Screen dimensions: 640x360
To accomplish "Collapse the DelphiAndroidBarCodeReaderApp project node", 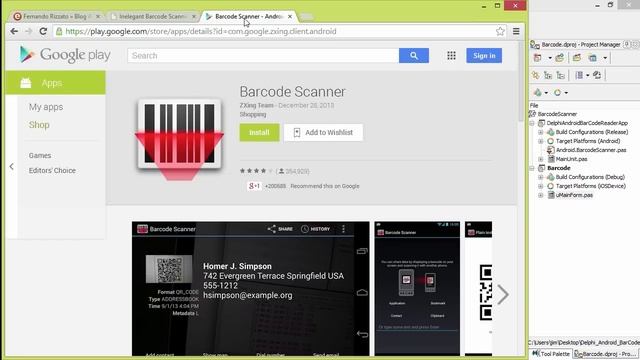I will click(532, 123).
